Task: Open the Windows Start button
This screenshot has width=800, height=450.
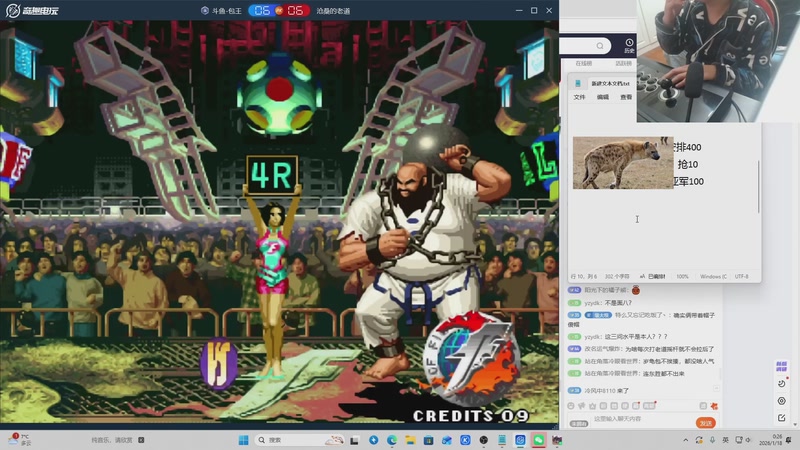Action: pos(243,440)
